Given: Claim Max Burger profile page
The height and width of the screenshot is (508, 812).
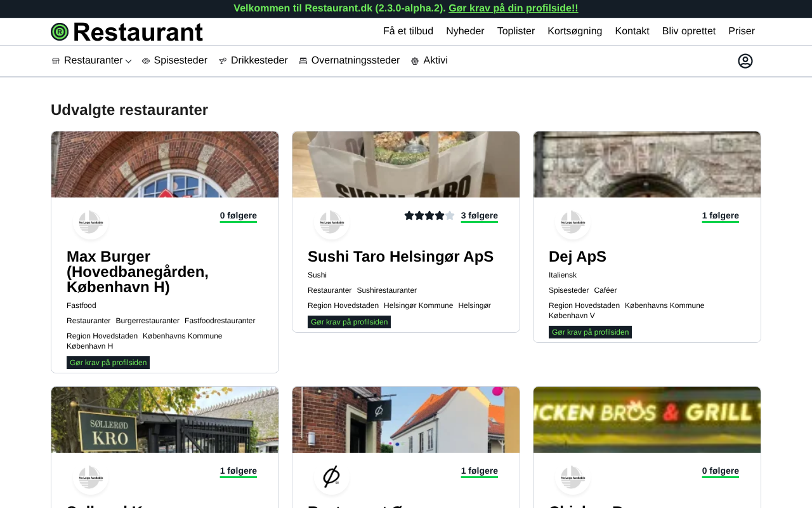Looking at the screenshot, I should click(108, 363).
